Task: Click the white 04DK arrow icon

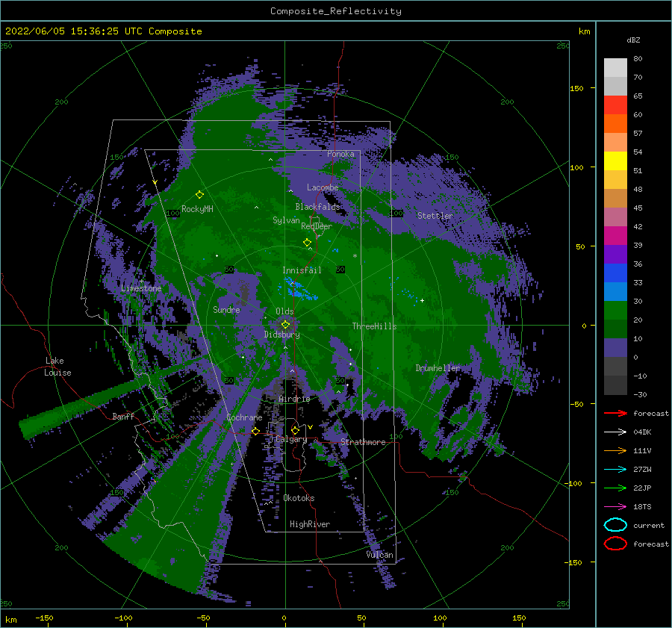Action: tap(615, 432)
